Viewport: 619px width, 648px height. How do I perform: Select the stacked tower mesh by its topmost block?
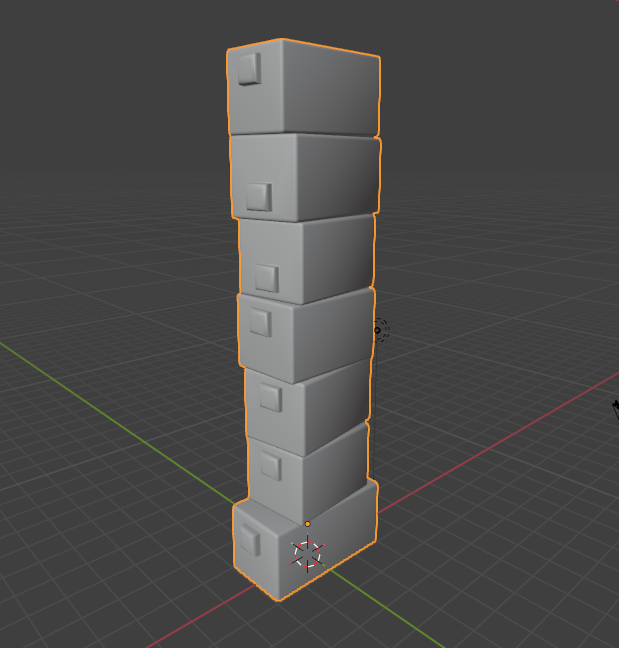(303, 87)
